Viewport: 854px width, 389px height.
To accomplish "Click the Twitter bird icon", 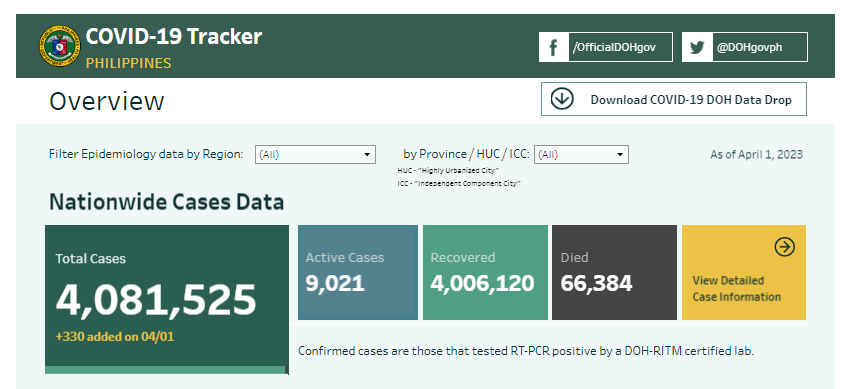I will coord(697,47).
